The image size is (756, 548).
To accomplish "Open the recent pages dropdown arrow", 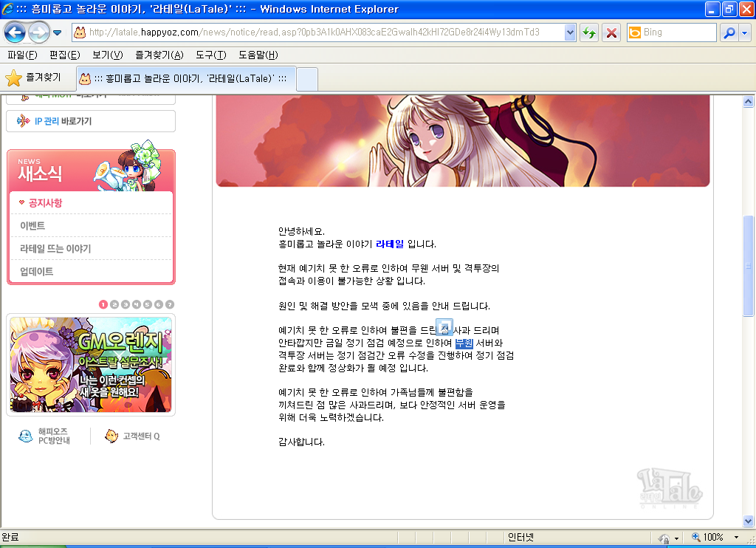I will 57,32.
